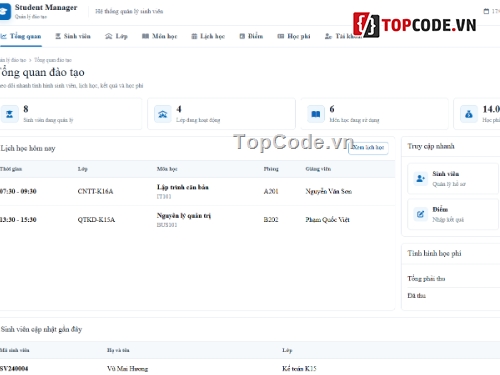Open the Sinh viên tab
Image resolution: width=500 pixels, height=375 pixels.
[x=73, y=36]
